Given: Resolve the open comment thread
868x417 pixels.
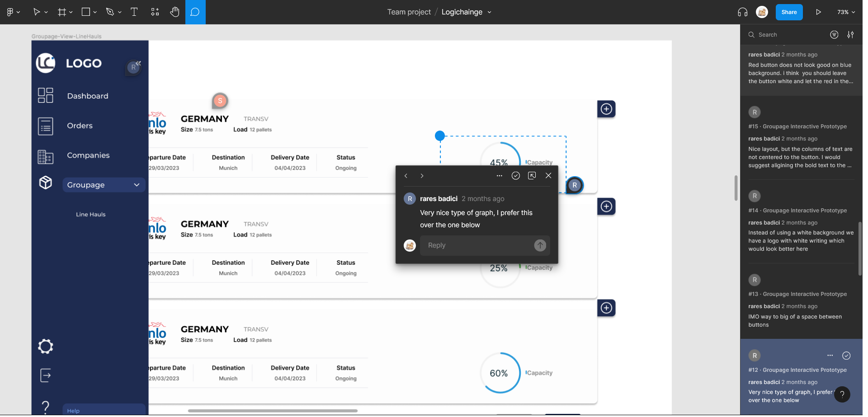Looking at the screenshot, I should [516, 176].
